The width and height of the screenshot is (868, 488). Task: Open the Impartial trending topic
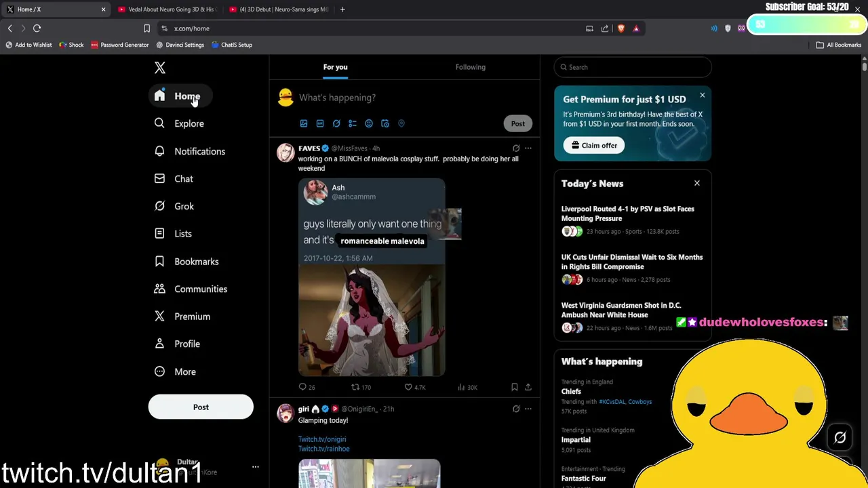[576, 439]
